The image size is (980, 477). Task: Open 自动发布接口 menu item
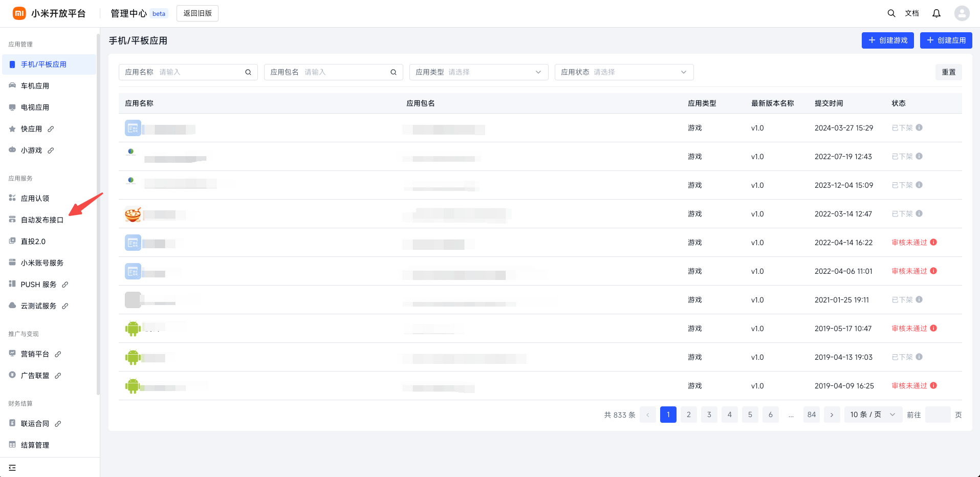[x=48, y=220]
